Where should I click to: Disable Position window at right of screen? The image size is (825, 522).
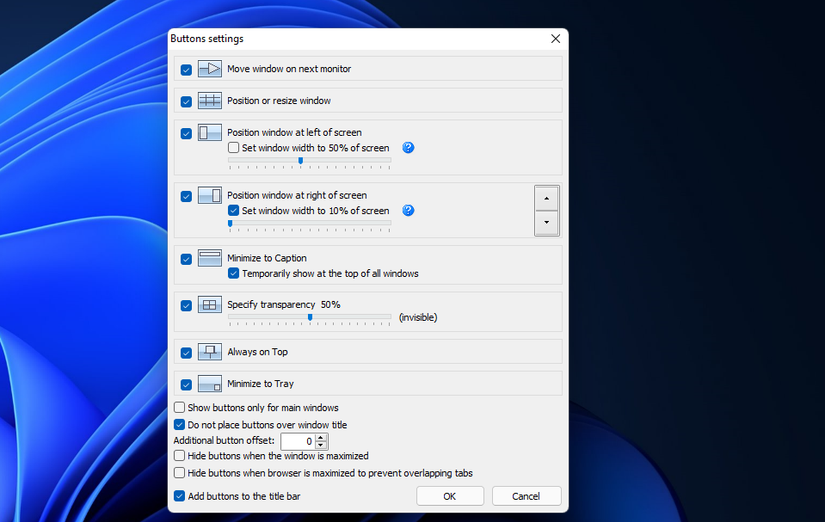(186, 196)
